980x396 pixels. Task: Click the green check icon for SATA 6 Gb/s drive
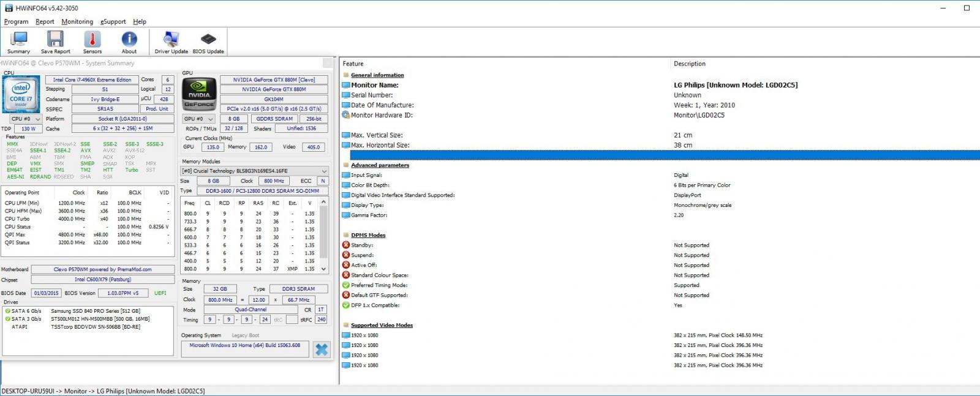(x=8, y=311)
